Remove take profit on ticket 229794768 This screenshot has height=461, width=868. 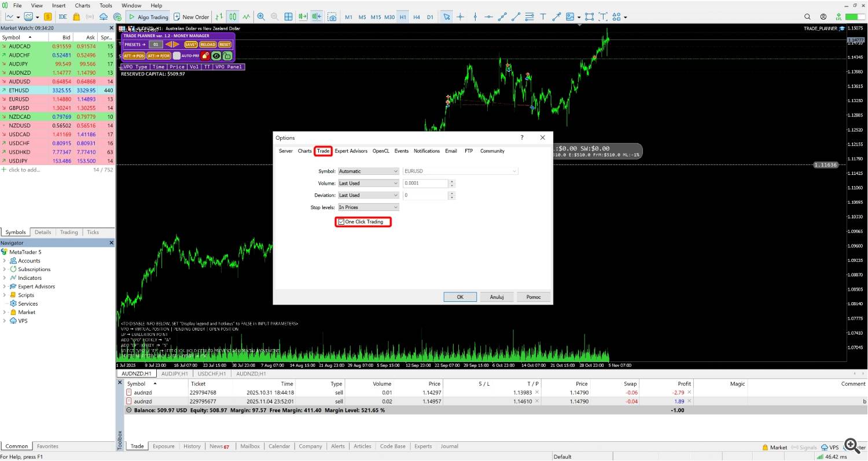536,393
